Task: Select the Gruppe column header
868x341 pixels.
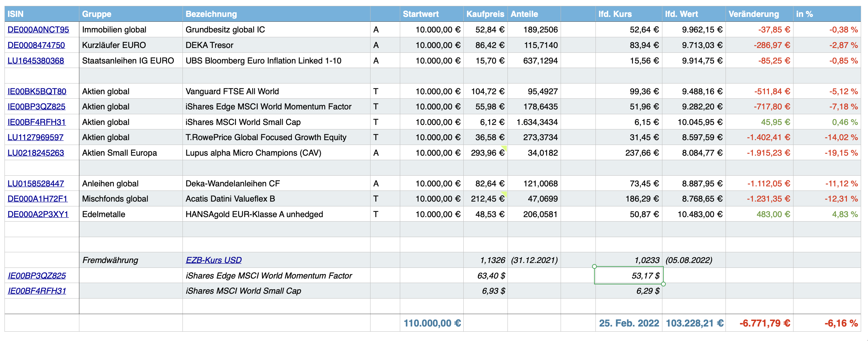Action: click(x=97, y=14)
